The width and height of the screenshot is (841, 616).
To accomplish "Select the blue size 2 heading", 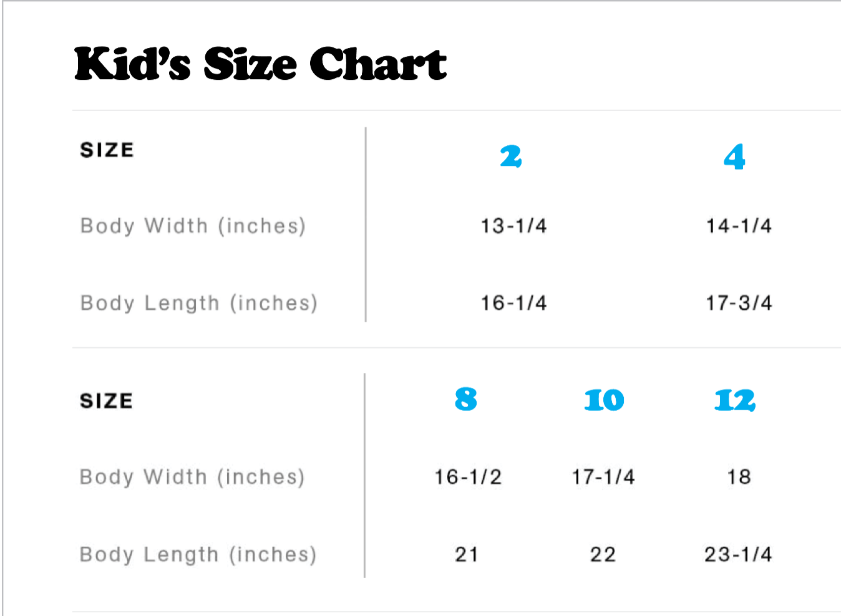I will pos(511,156).
